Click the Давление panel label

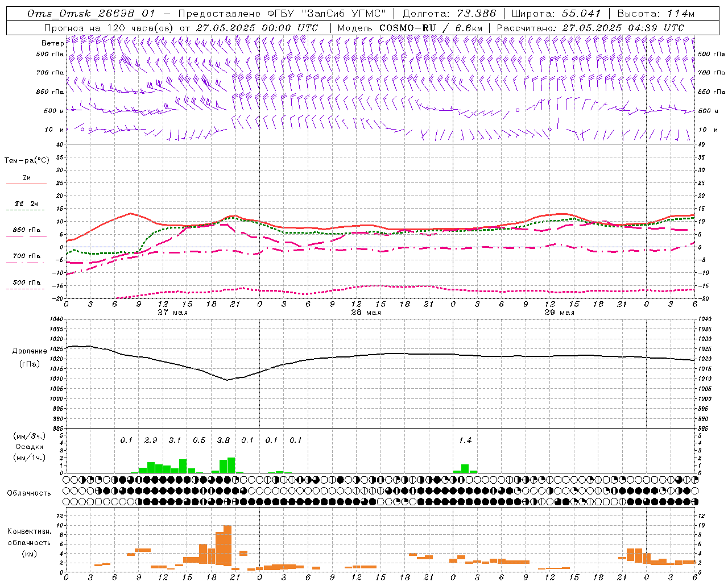(30, 351)
